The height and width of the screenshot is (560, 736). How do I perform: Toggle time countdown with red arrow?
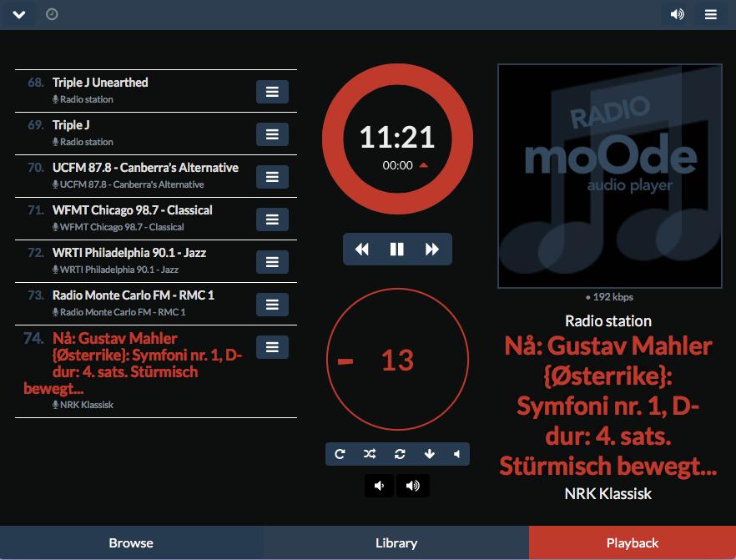coord(423,165)
